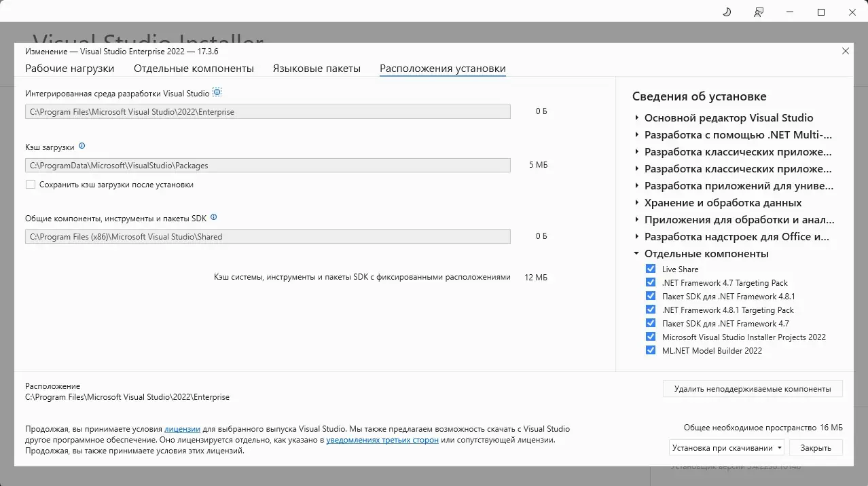Viewport: 868px width, 486px height.
Task: Click Удалить неподдерживаемые компоненты button
Action: [x=752, y=389]
